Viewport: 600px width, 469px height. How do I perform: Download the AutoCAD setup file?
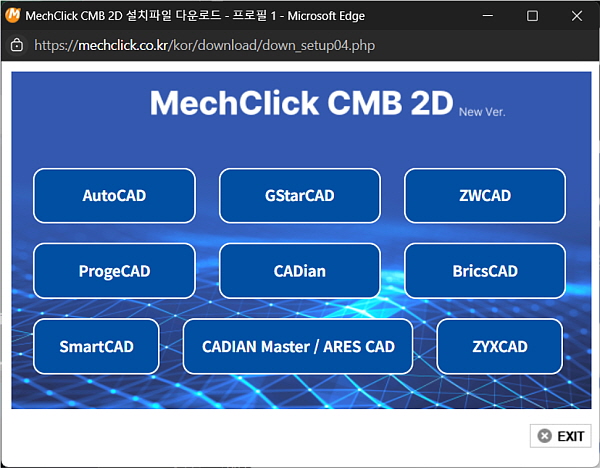pyautogui.click(x=114, y=195)
